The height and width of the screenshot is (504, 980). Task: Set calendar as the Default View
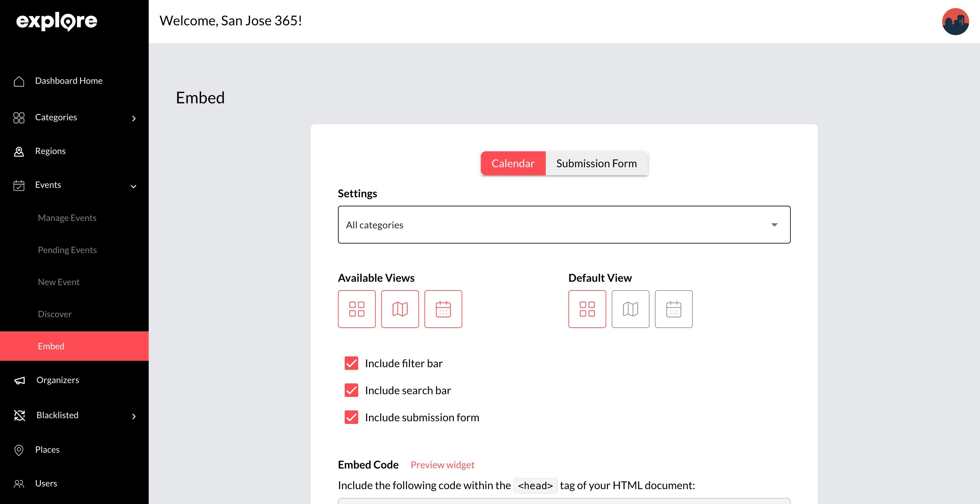click(x=673, y=309)
